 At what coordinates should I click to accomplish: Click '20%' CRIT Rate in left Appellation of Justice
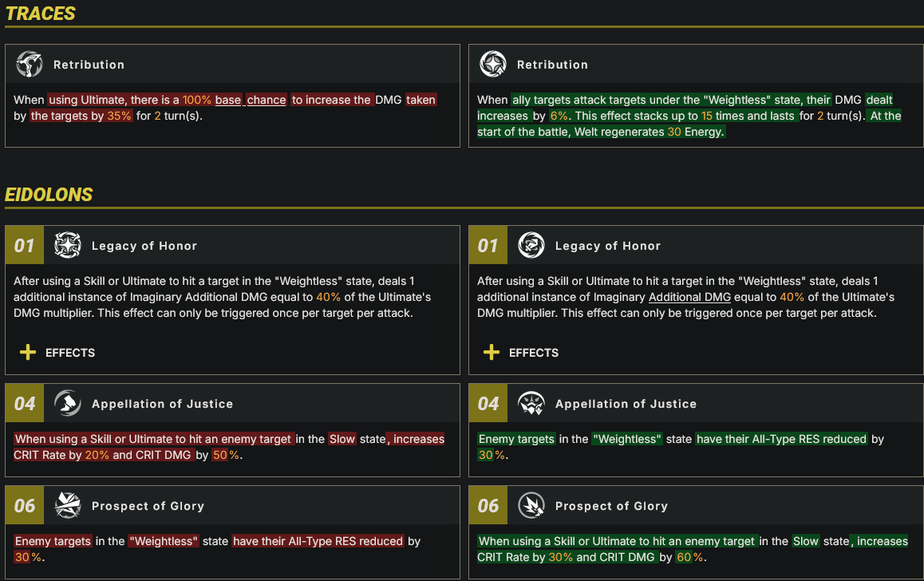[97, 455]
